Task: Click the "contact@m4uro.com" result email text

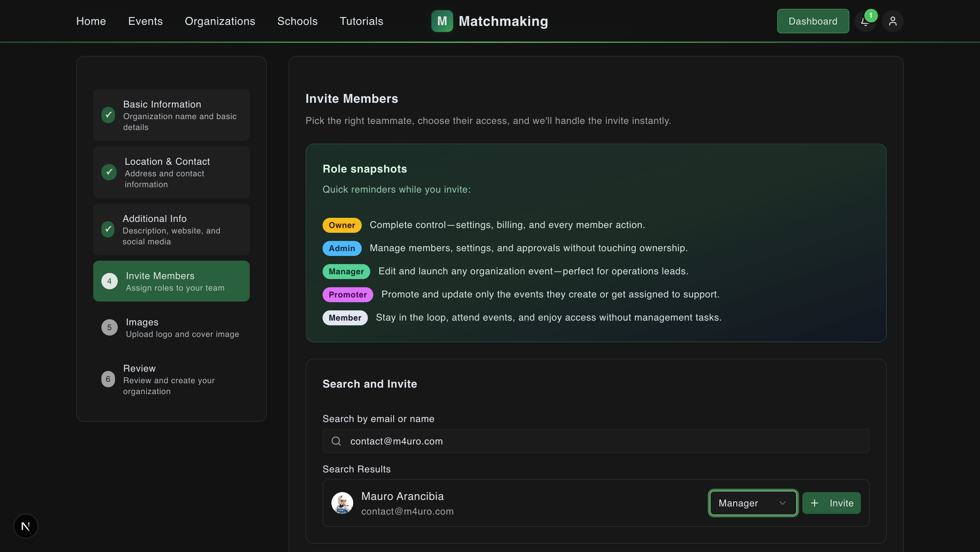Action: tap(407, 511)
